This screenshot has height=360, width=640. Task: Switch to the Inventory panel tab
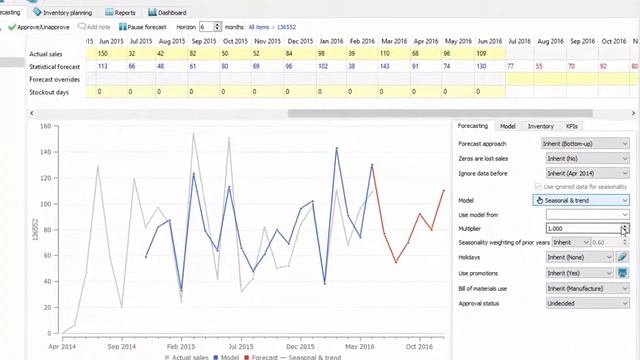(x=540, y=126)
